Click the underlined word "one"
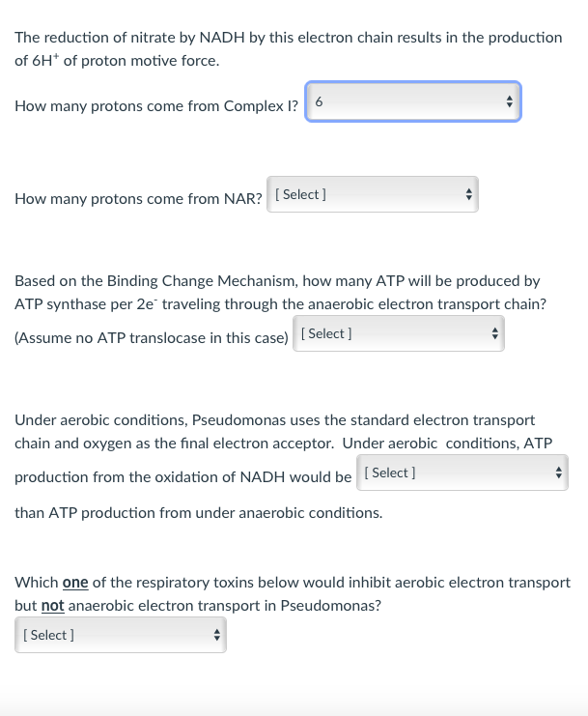 (75, 583)
